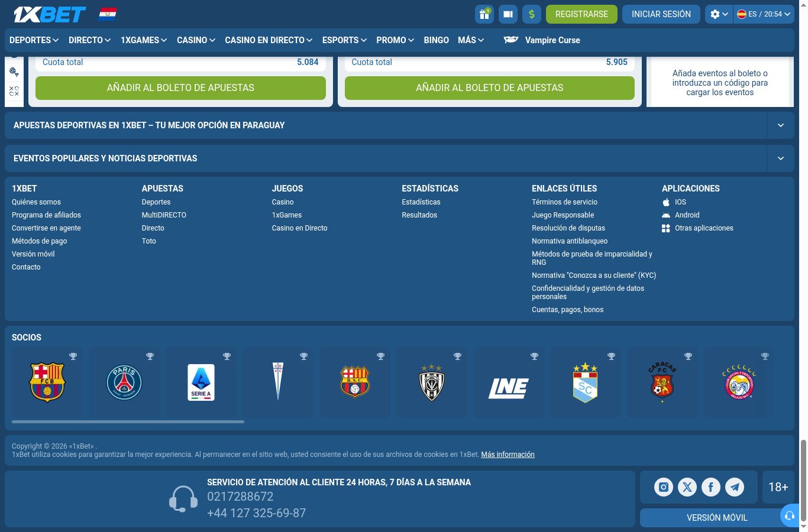Click the VERSIÓN MÓVIL button

pyautogui.click(x=717, y=518)
